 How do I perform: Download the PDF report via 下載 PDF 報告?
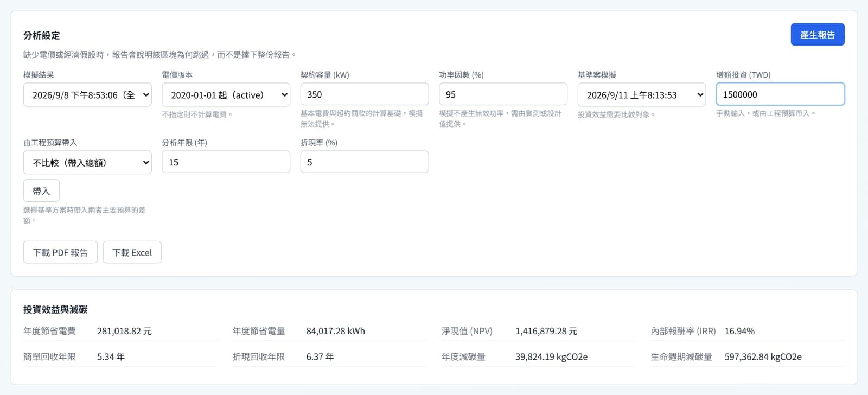60,252
